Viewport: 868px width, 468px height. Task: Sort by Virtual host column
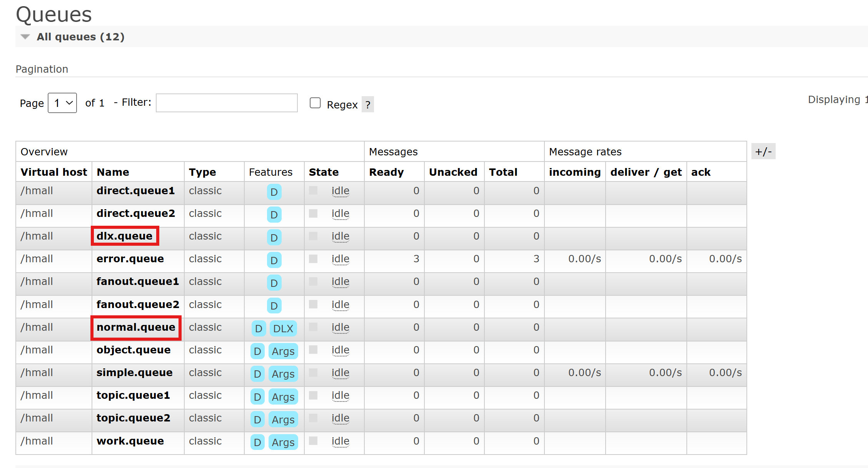(54, 172)
